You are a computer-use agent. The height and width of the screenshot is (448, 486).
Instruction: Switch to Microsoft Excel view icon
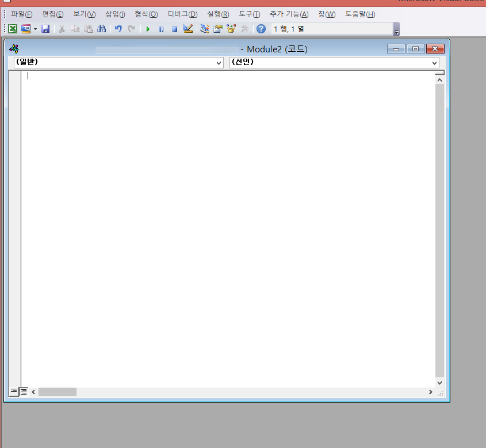tap(13, 29)
